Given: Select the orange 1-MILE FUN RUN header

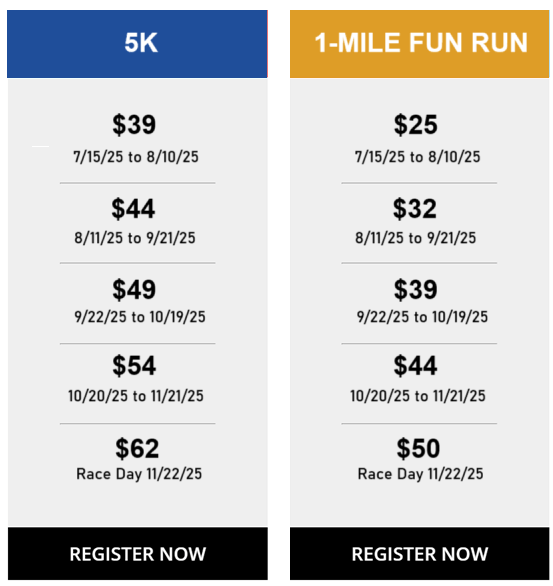Looking at the screenshot, I should click(x=420, y=44).
